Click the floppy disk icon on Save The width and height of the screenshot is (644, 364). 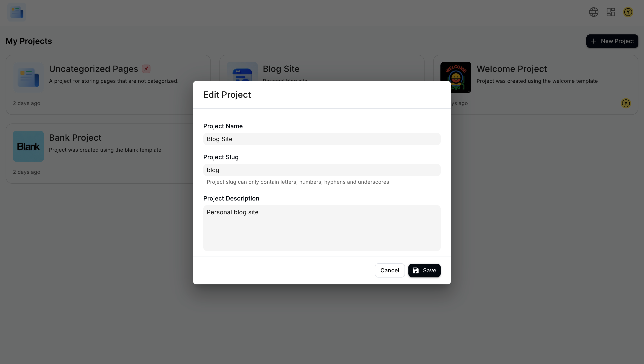point(416,270)
